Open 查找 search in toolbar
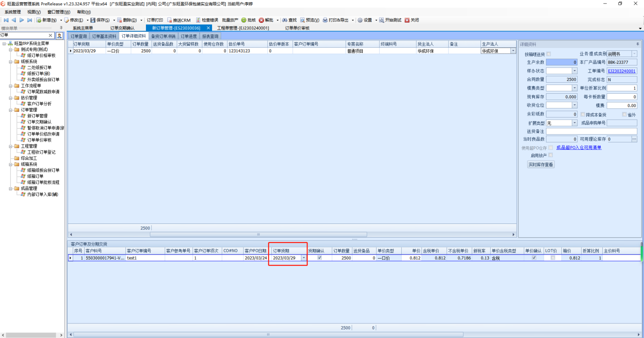 (289, 20)
